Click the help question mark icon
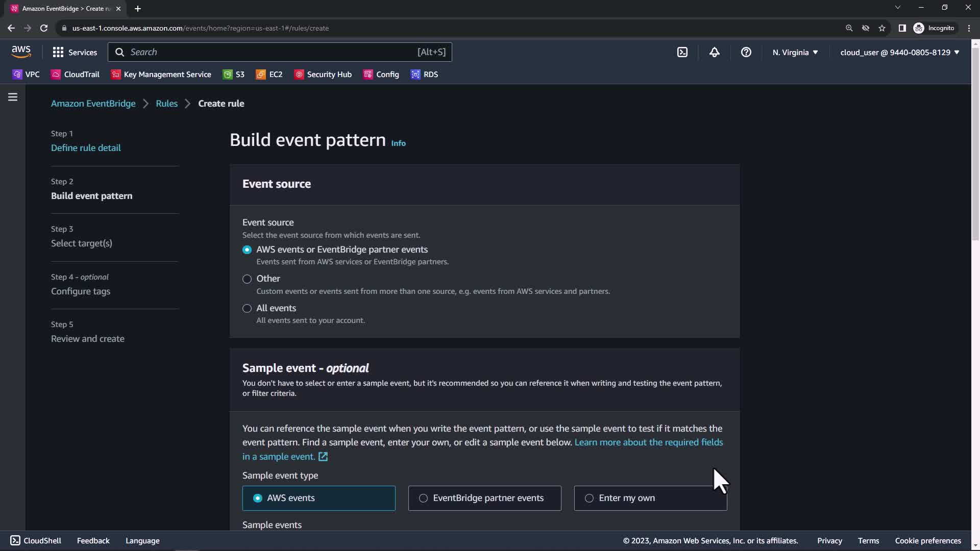The height and width of the screenshot is (551, 980). tap(746, 52)
